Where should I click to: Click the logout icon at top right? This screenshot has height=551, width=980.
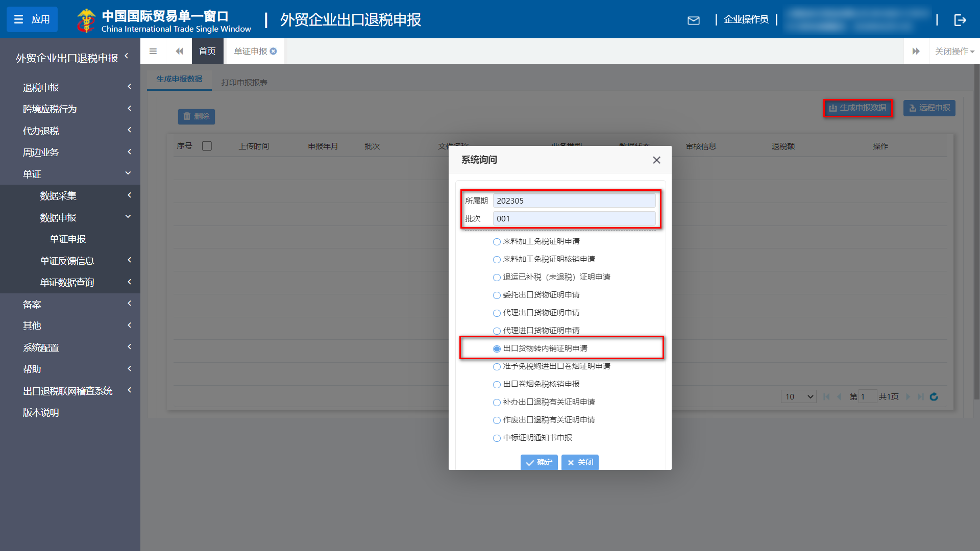pos(961,20)
